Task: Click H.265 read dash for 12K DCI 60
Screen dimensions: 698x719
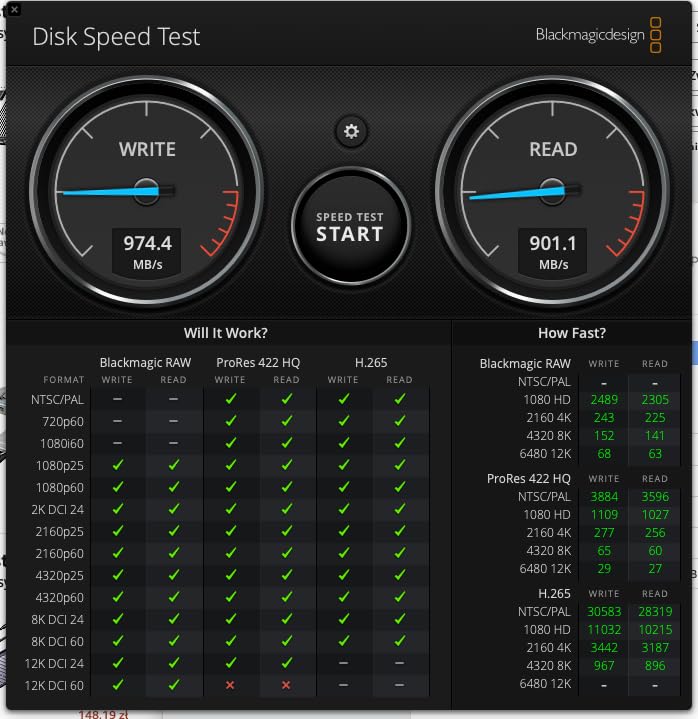Action: click(399, 685)
